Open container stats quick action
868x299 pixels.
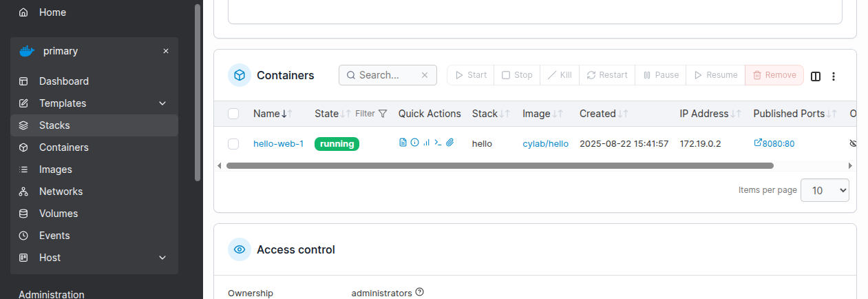click(x=426, y=143)
